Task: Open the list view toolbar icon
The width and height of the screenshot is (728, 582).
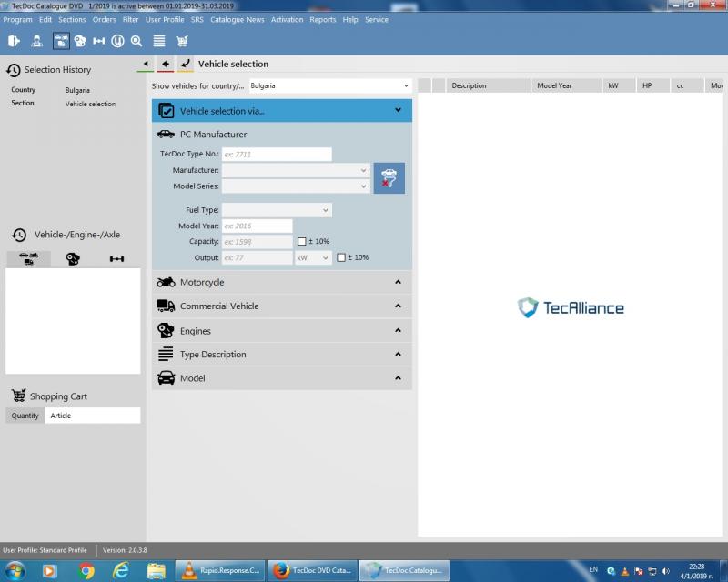Action: tap(158, 41)
